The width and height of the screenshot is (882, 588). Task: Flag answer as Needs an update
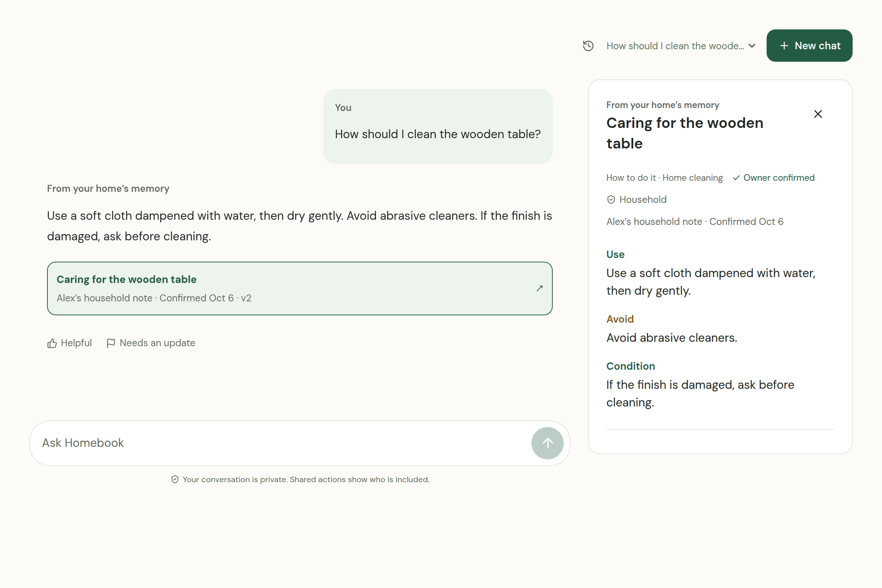click(x=151, y=343)
